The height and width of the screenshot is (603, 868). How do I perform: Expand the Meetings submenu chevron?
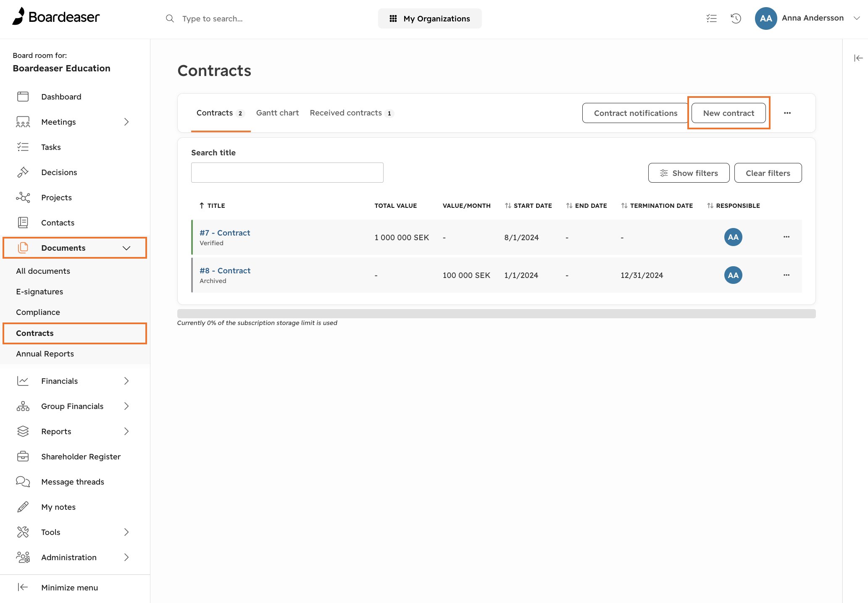click(126, 122)
